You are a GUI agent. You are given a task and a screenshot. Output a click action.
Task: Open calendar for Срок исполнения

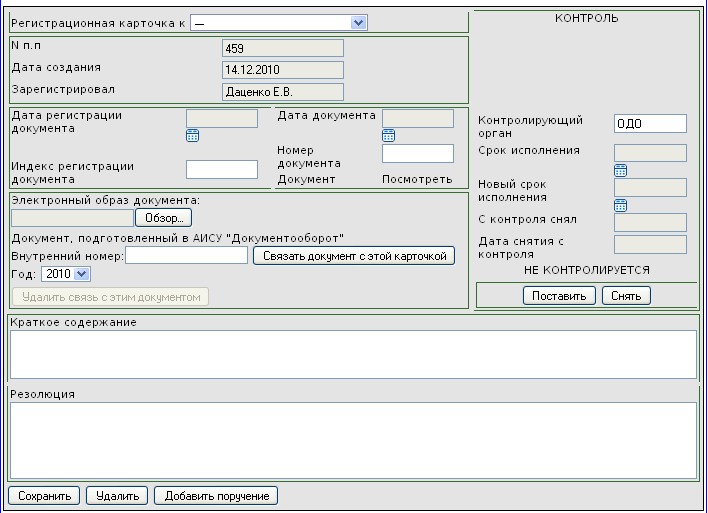click(621, 170)
